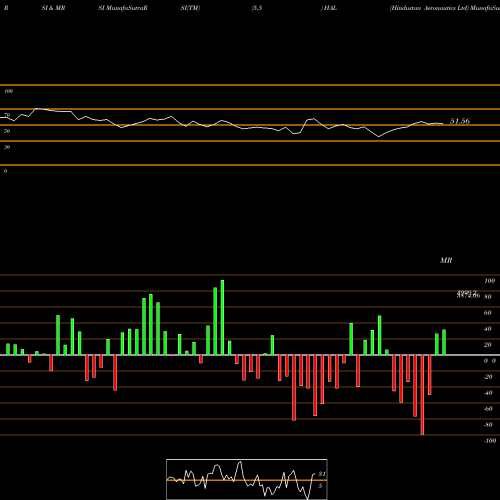Click the 31 value in mini chart

point(322,474)
